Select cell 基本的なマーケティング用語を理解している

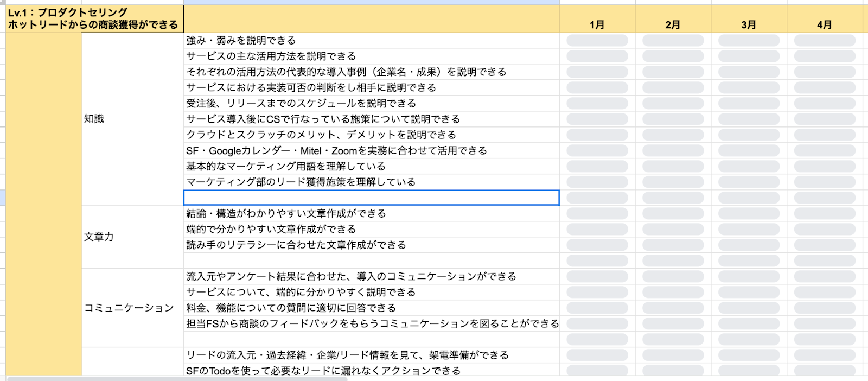[x=372, y=167]
